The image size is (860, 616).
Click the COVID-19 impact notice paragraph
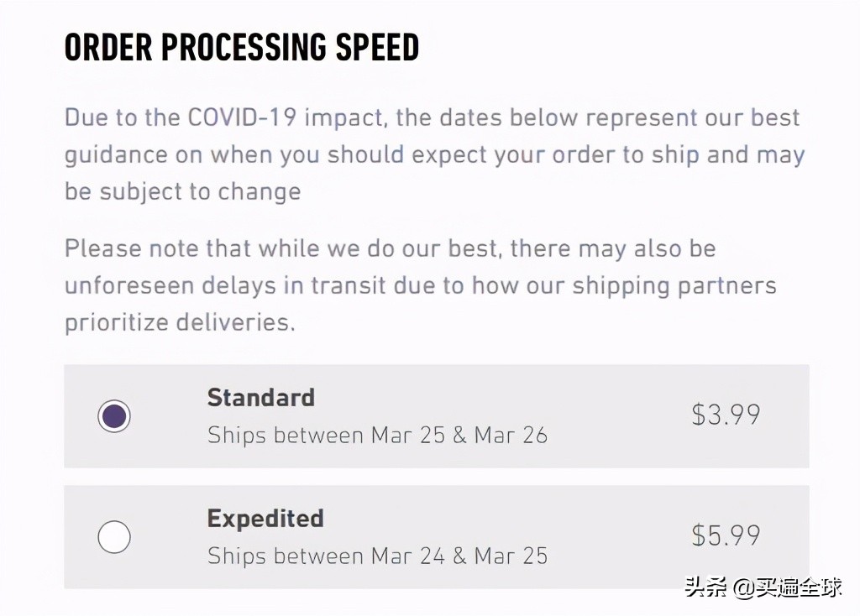tap(433, 154)
